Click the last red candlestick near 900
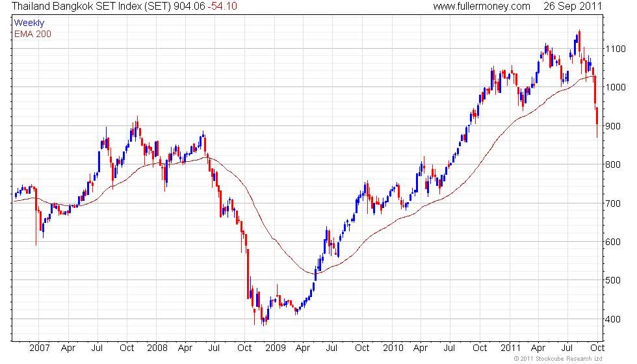Screen dimensions: 637x364 [597, 121]
